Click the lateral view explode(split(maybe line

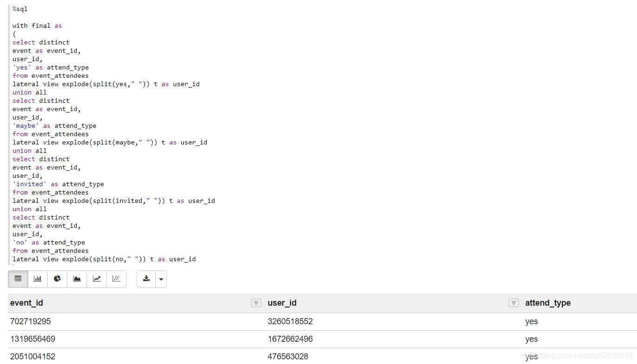point(110,142)
